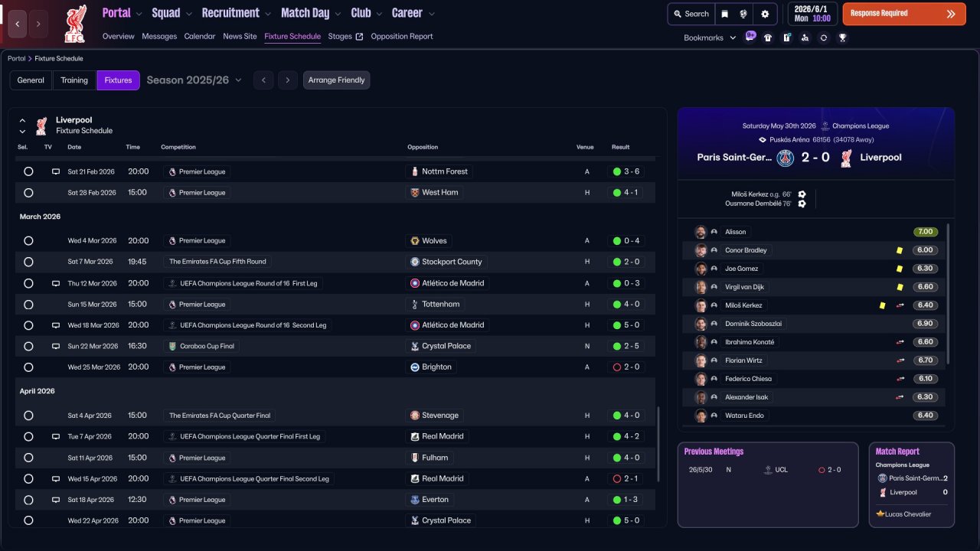
Task: Click the stadium icon beside Puskás Aréna
Action: coord(763,140)
